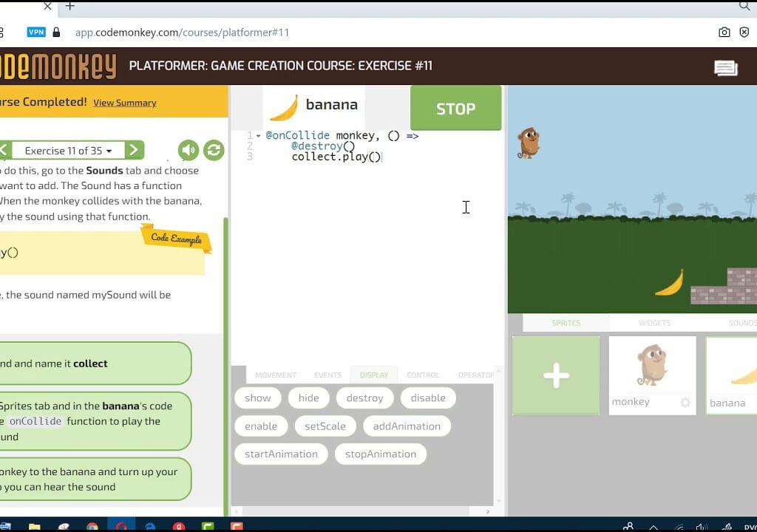Viewport: 757px width, 532px height.
Task: Switch to the CONTROL snippets tab
Action: click(424, 375)
